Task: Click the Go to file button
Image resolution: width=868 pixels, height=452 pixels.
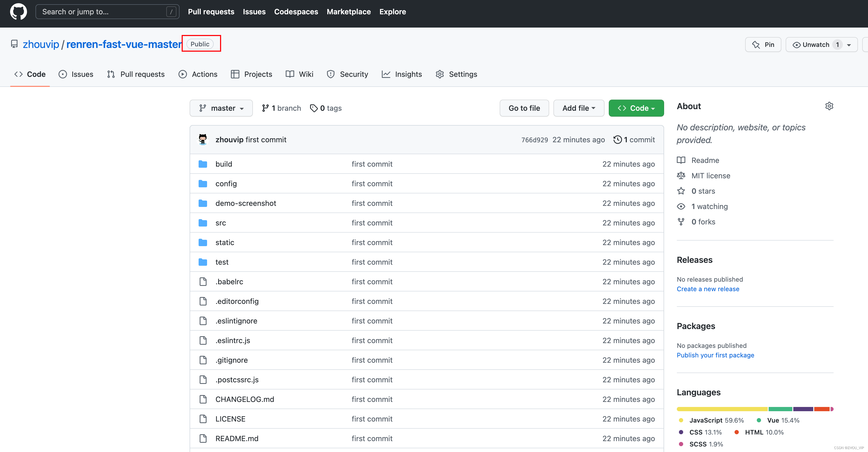Action: coord(524,108)
